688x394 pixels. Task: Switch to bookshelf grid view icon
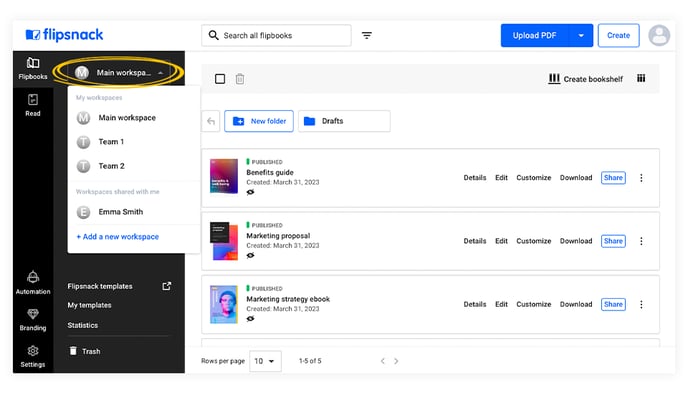(641, 79)
